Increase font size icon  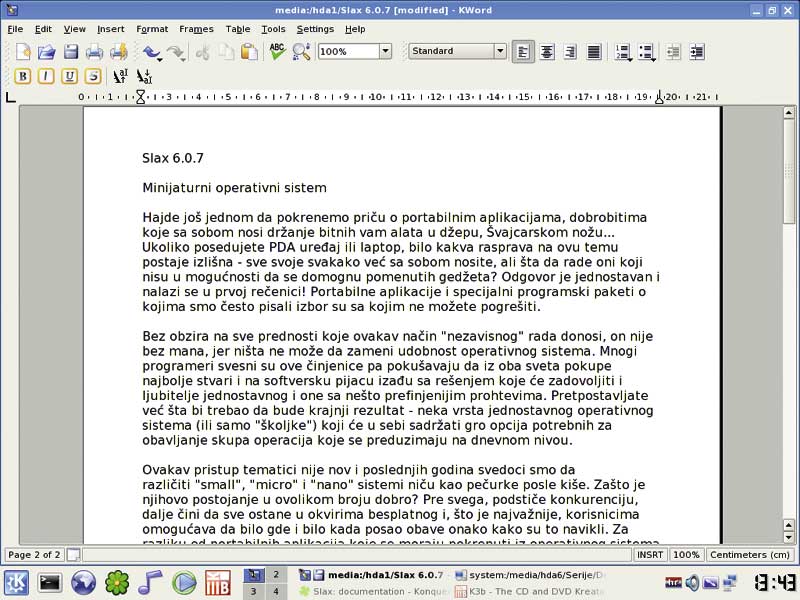point(120,77)
